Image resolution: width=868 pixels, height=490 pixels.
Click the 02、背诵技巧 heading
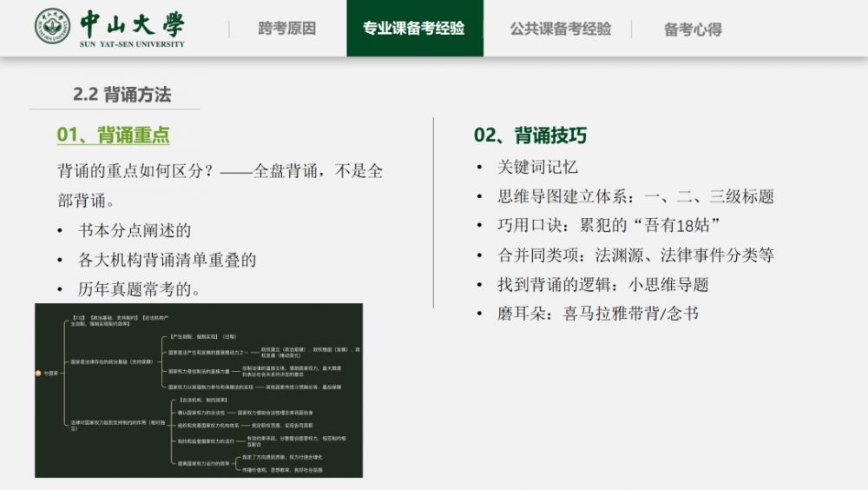tap(530, 135)
